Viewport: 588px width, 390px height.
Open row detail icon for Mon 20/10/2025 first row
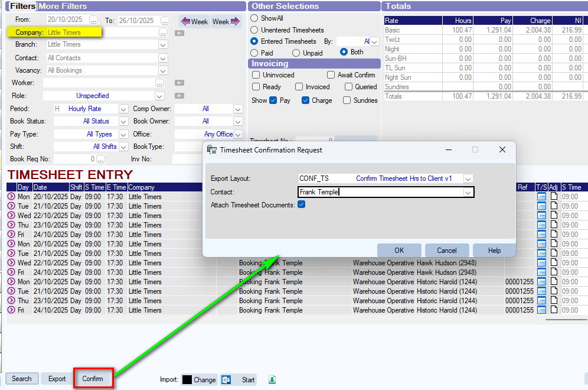(x=11, y=196)
